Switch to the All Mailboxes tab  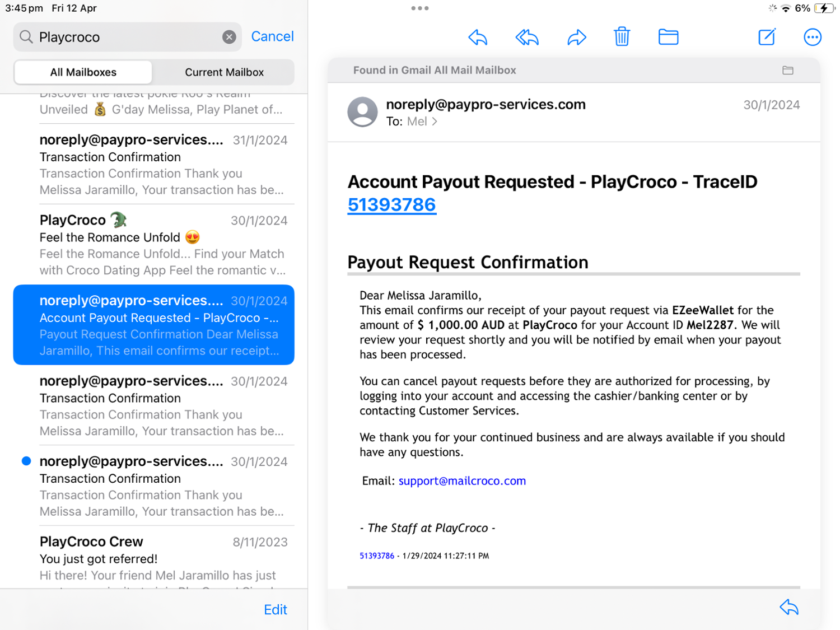click(x=83, y=72)
